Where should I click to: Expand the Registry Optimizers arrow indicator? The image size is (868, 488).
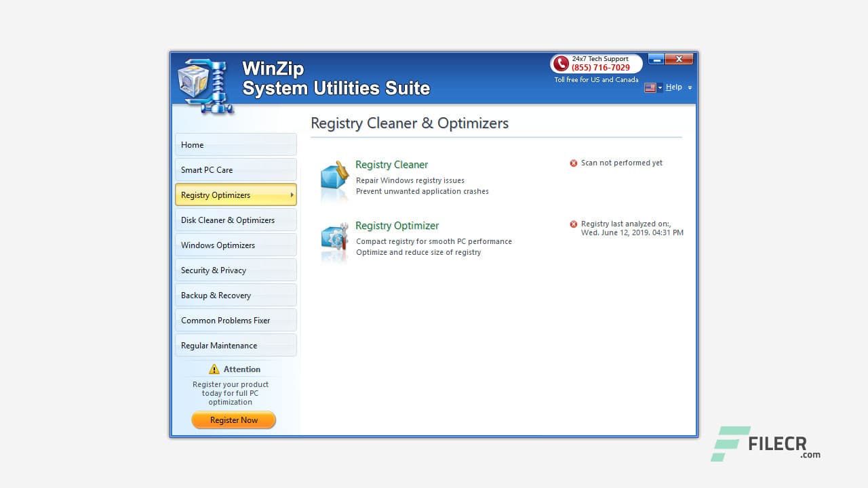291,195
